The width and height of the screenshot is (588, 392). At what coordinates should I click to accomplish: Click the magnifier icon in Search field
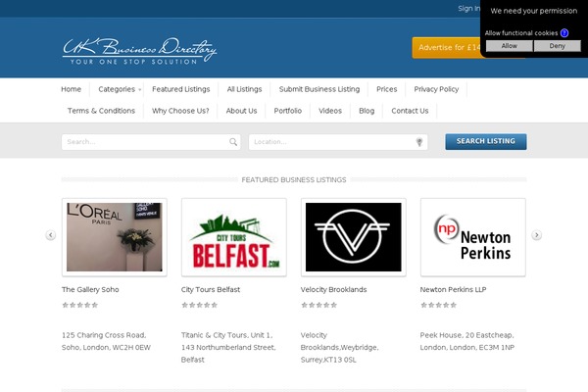click(x=233, y=142)
